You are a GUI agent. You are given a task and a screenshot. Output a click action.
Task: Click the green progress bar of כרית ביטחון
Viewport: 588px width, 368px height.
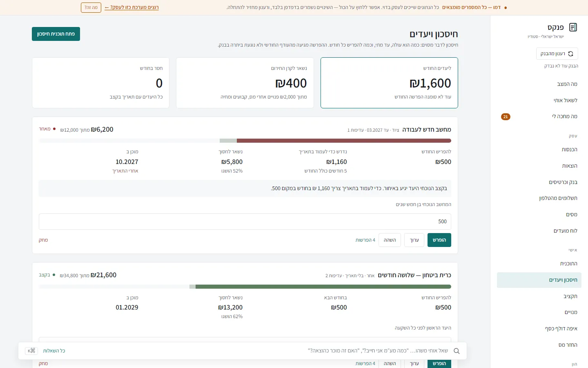(x=323, y=287)
